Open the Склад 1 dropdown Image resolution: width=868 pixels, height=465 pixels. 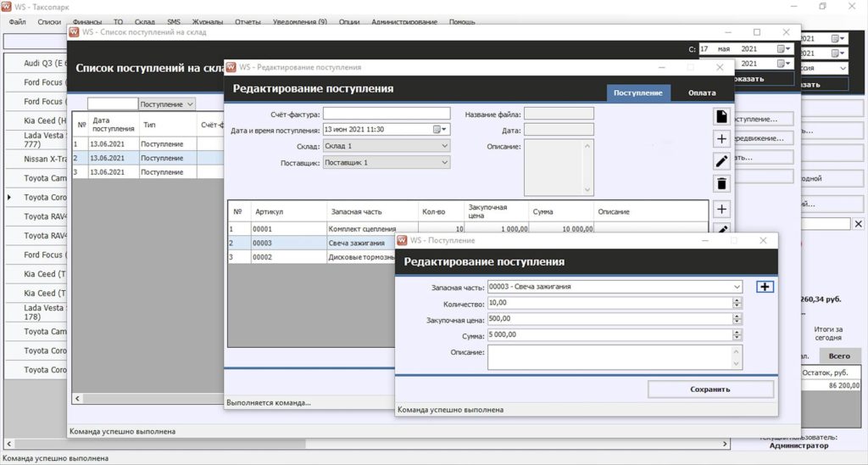tap(444, 146)
